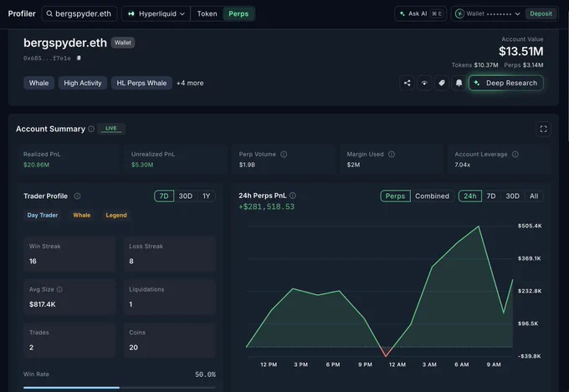The image size is (569, 392).
Task: Switch the PnL chart to Combined
Action: [x=432, y=196]
